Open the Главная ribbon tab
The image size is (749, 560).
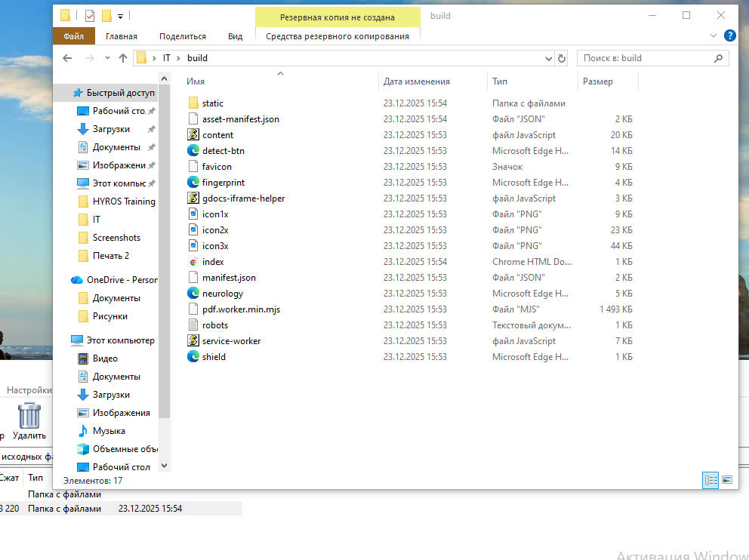click(x=122, y=36)
